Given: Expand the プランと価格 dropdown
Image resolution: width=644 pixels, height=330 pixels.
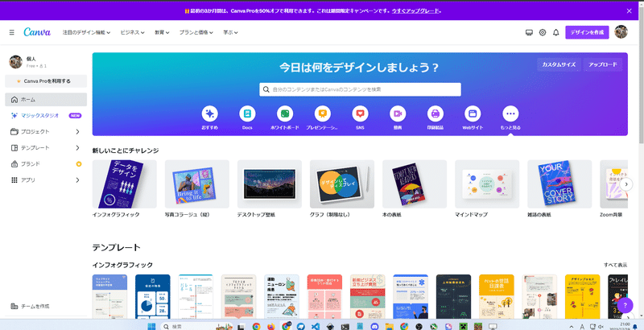Looking at the screenshot, I should [x=196, y=32].
